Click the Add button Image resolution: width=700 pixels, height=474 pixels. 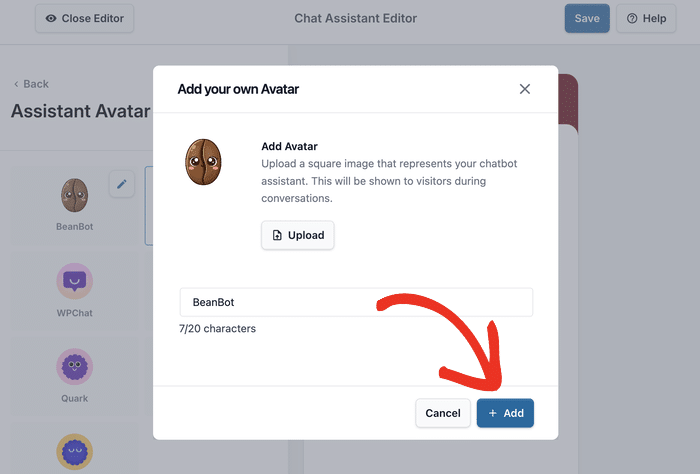pyautogui.click(x=505, y=413)
